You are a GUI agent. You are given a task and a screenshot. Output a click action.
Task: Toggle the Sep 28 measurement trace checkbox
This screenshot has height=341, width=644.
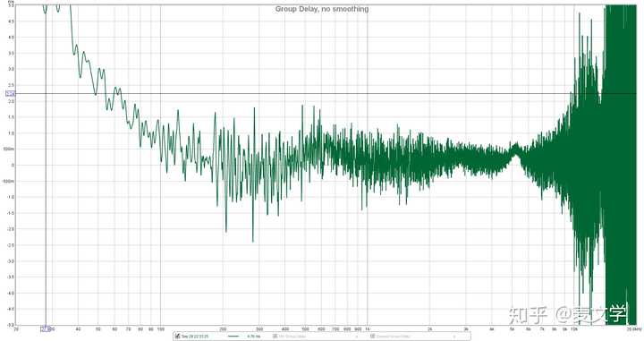177,336
